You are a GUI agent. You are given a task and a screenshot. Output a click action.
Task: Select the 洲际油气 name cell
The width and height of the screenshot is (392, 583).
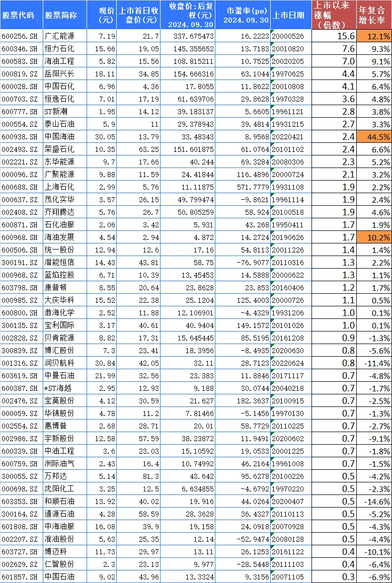pyautogui.click(x=65, y=464)
